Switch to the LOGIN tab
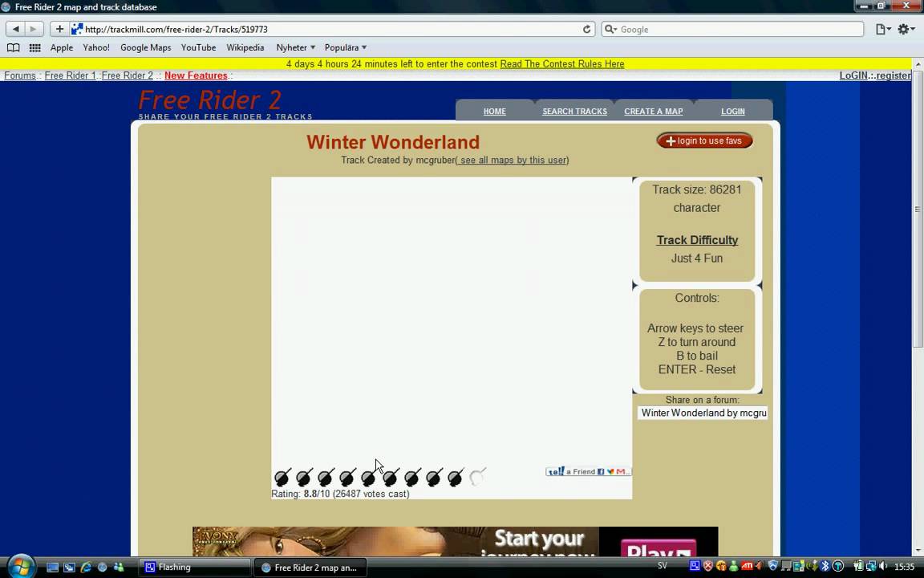924x578 pixels. (733, 112)
